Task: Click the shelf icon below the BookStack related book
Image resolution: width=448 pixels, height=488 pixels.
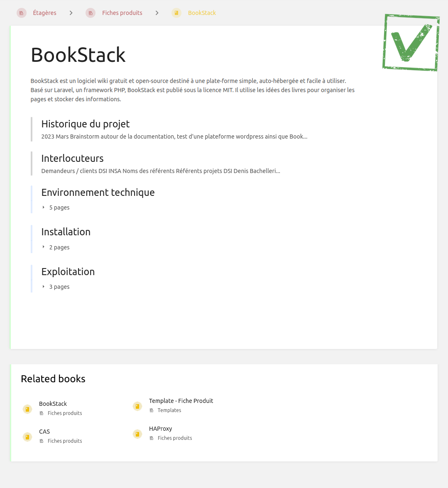Action: 41,413
